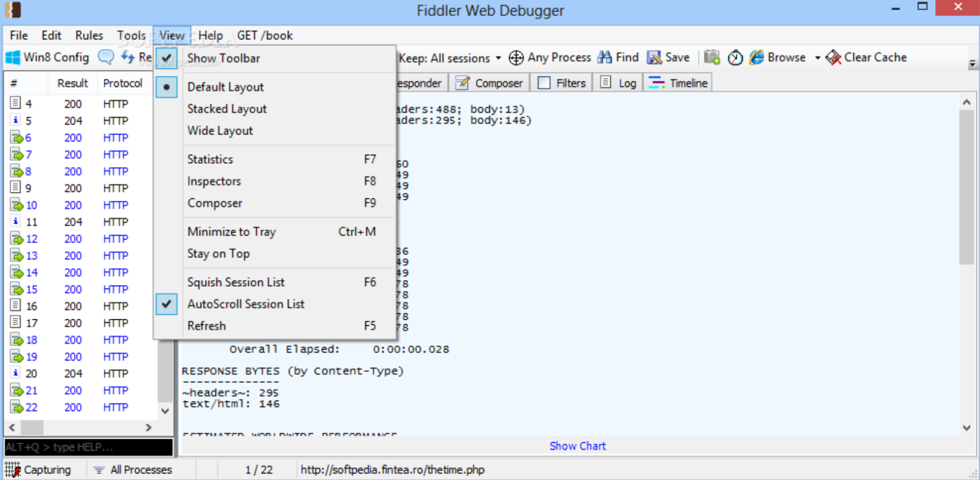980x480 pixels.
Task: Click the session list scroll-left arrow
Action: pyautogui.click(x=12, y=427)
